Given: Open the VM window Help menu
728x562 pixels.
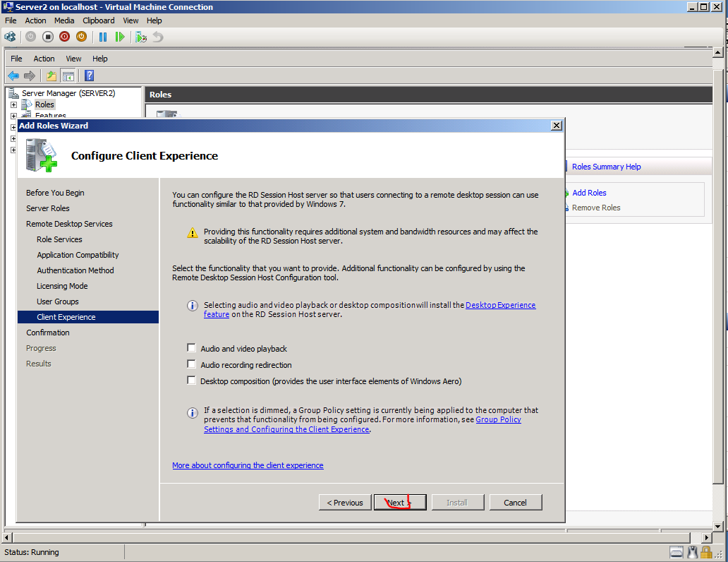Looking at the screenshot, I should 154,20.
